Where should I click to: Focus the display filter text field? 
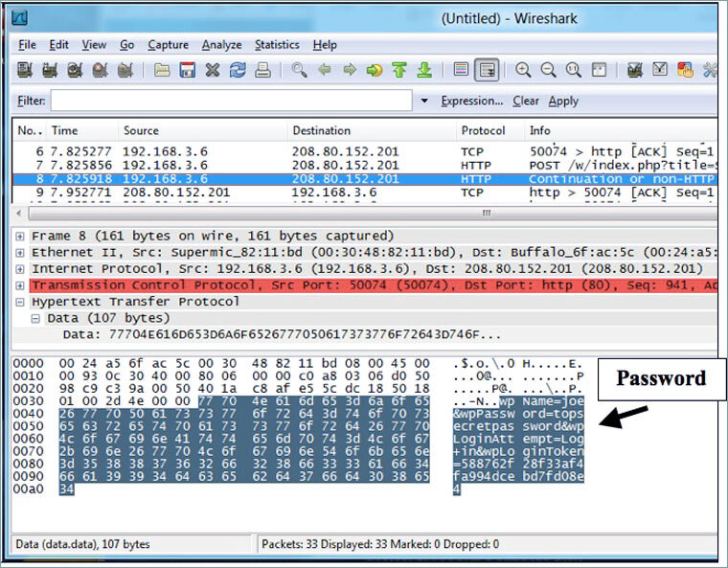pyautogui.click(x=231, y=101)
